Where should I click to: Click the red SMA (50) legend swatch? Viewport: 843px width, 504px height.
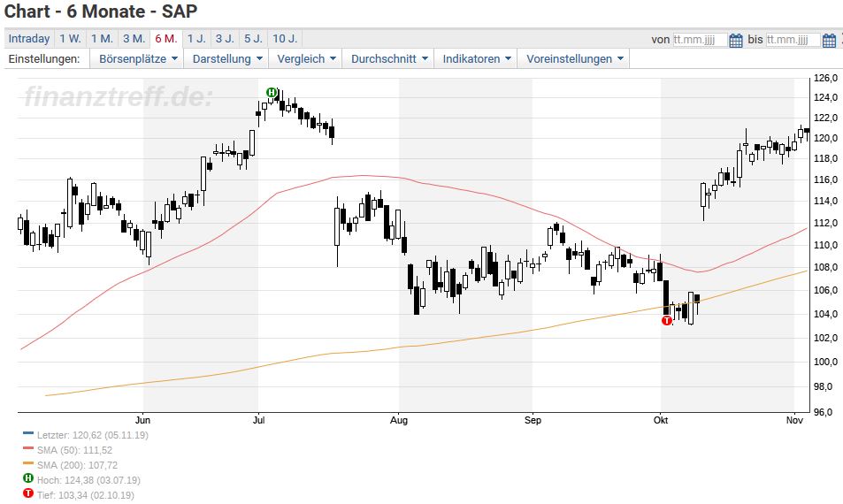pyautogui.click(x=28, y=448)
